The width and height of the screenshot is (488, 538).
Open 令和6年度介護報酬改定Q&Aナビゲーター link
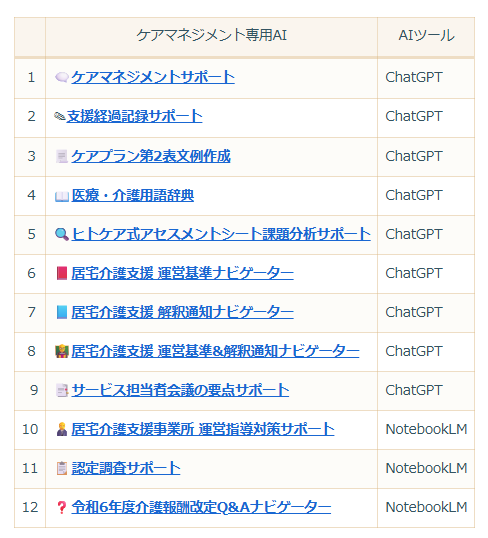point(201,507)
